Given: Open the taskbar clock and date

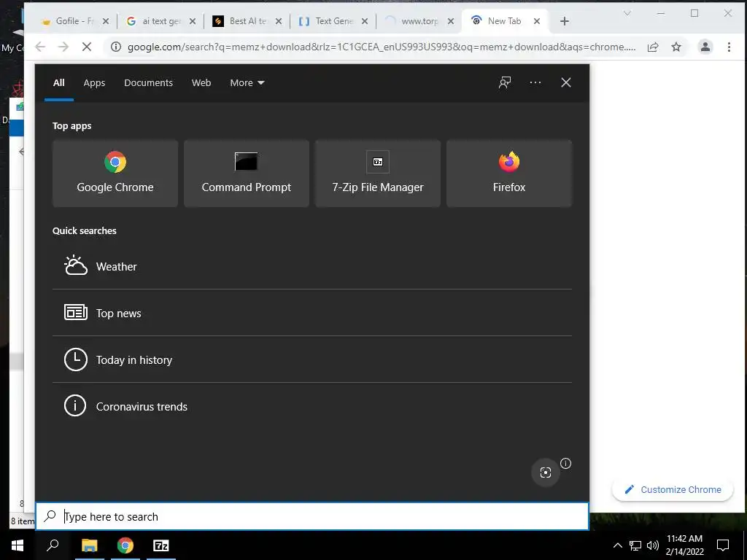Looking at the screenshot, I should coord(684,545).
